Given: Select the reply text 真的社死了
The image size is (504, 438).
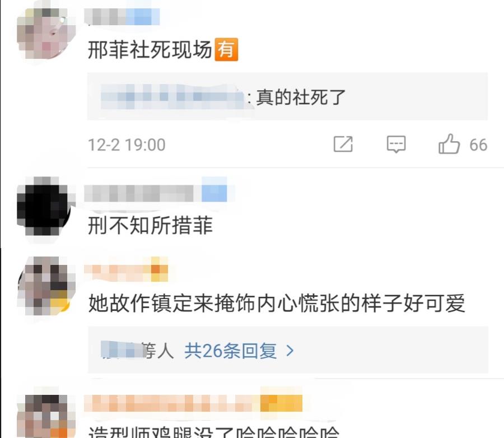Looking at the screenshot, I should [301, 97].
